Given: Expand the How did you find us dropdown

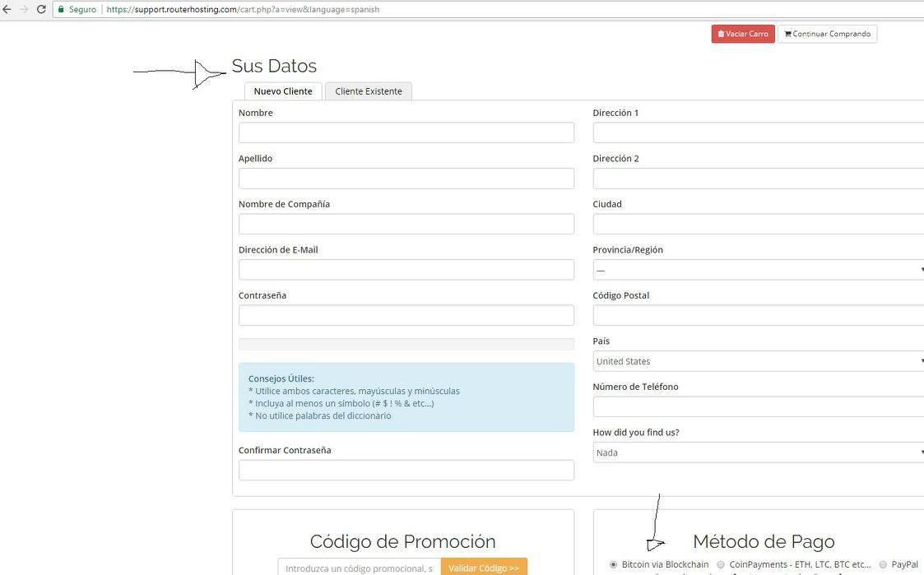Looking at the screenshot, I should coord(759,452).
